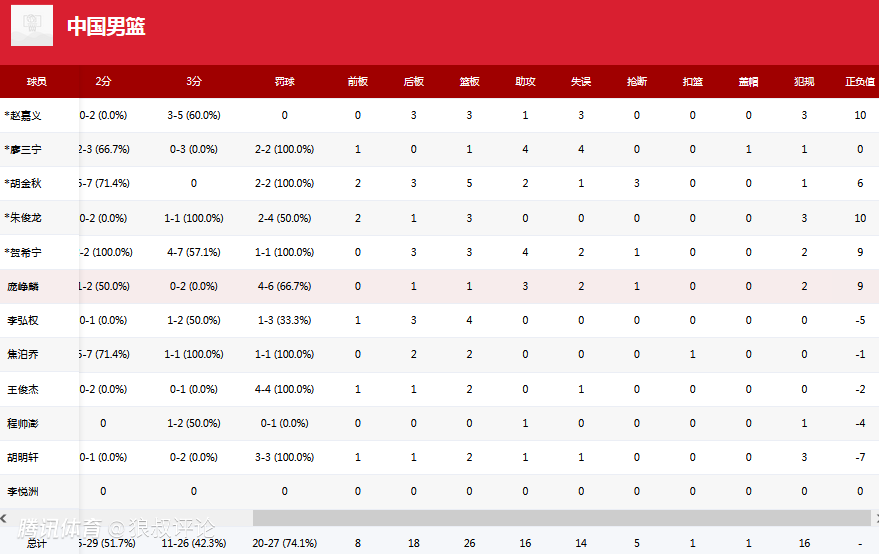Click the left arrow of horizontal scrollbar

tap(3, 518)
